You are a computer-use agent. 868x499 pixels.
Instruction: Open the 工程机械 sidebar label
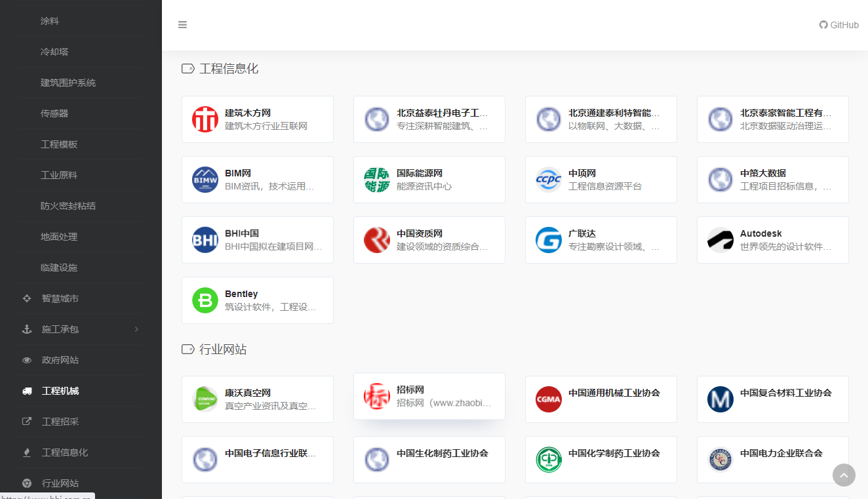(x=60, y=391)
